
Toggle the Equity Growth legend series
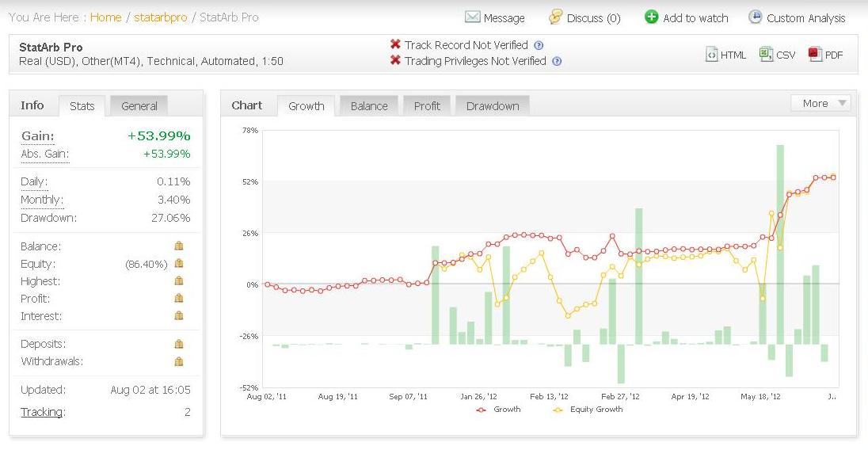click(588, 410)
